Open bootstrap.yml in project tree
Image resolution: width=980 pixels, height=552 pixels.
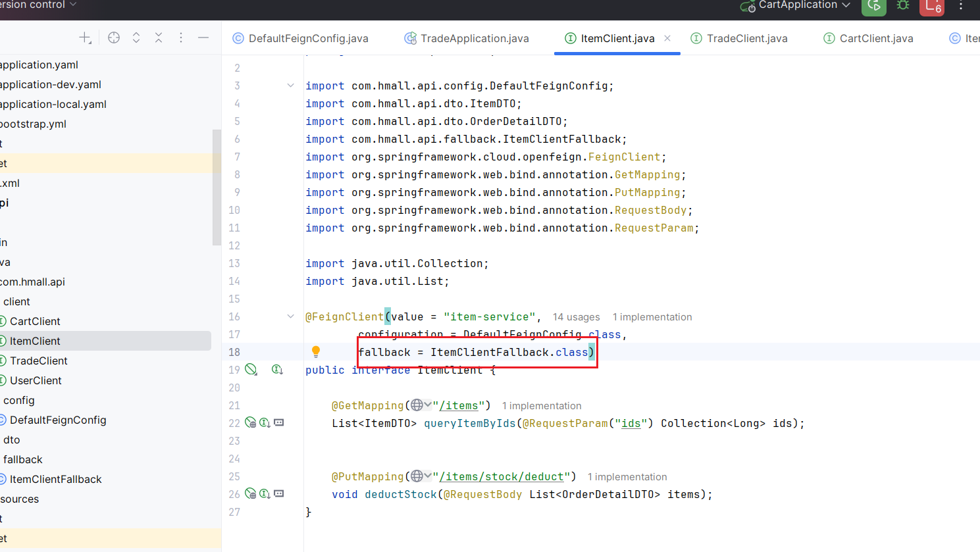pyautogui.click(x=34, y=124)
